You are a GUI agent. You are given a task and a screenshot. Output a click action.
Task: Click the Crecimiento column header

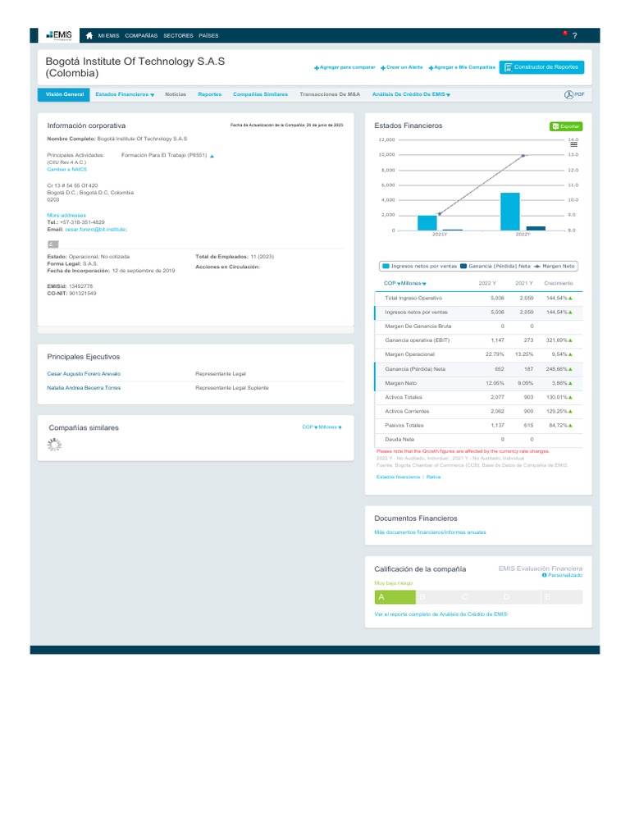558,283
